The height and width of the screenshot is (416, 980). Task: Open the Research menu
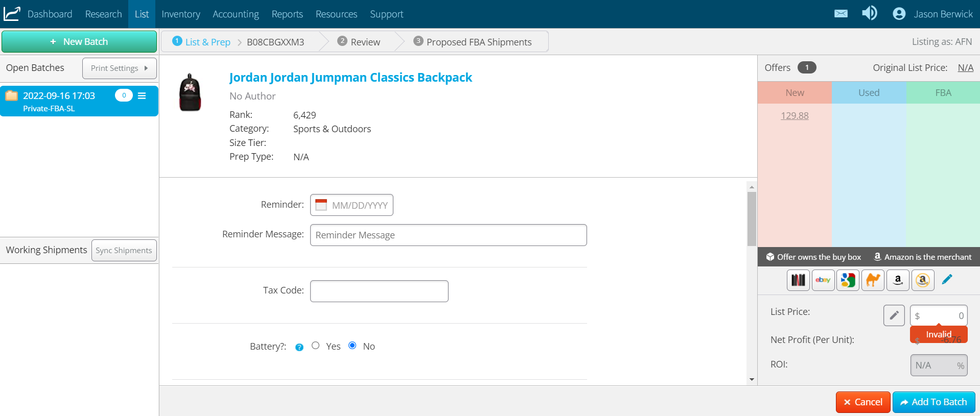(104, 14)
